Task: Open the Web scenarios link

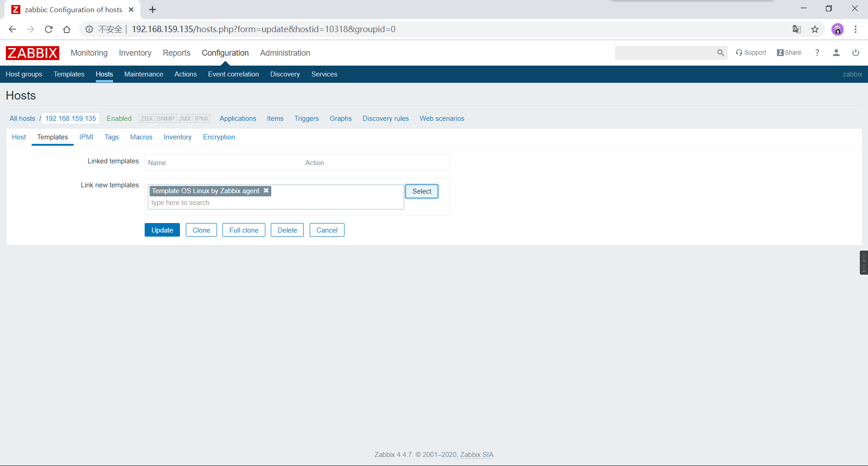Action: [442, 119]
